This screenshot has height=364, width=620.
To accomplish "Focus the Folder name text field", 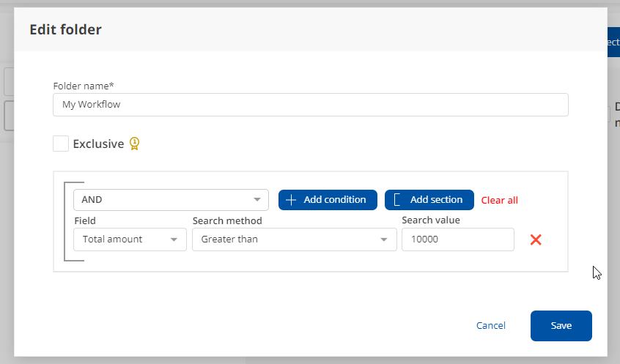I will pyautogui.click(x=310, y=105).
